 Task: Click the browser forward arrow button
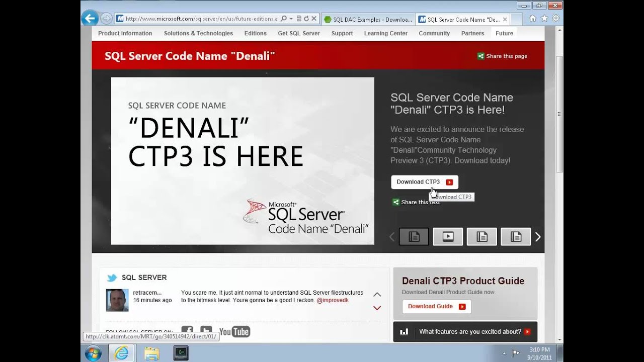click(x=106, y=19)
